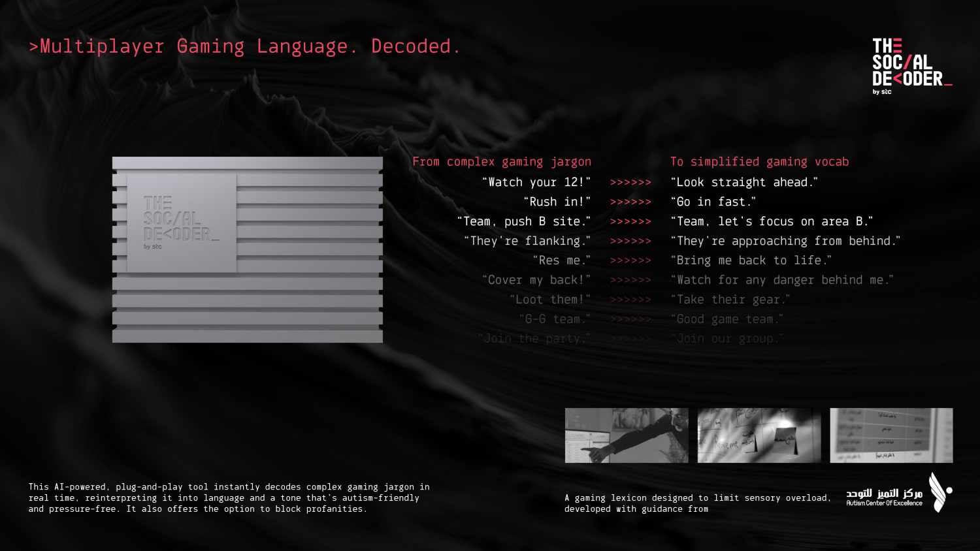Click the translation "Go in fast."
This screenshot has height=551, width=980.
point(713,202)
